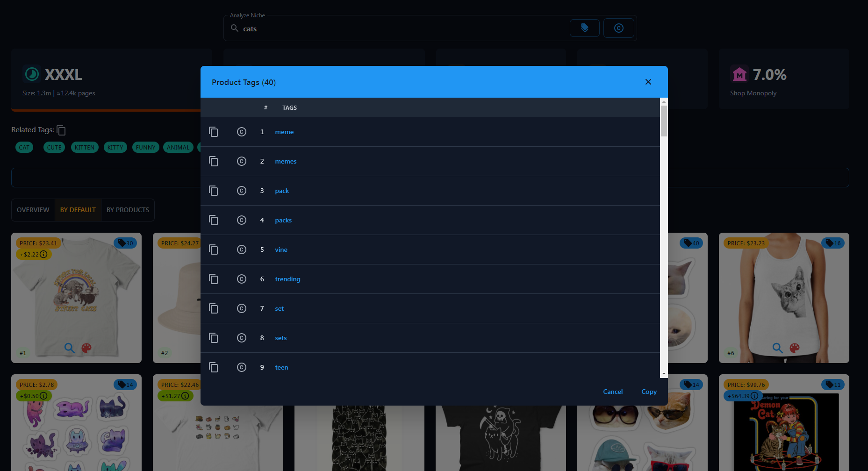The image size is (868, 471).
Task: Click the TAGS column header
Action: coord(289,107)
